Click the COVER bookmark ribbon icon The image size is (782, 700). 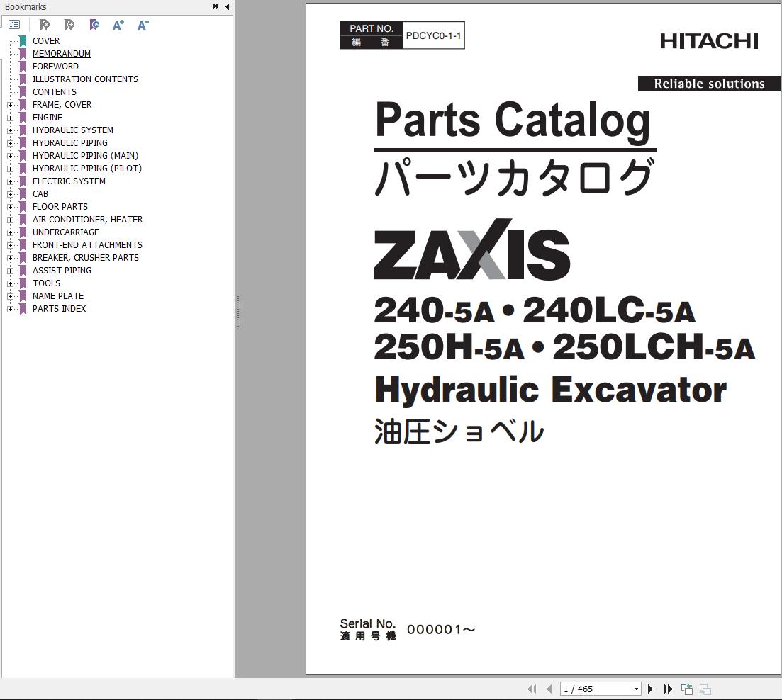click(x=23, y=41)
